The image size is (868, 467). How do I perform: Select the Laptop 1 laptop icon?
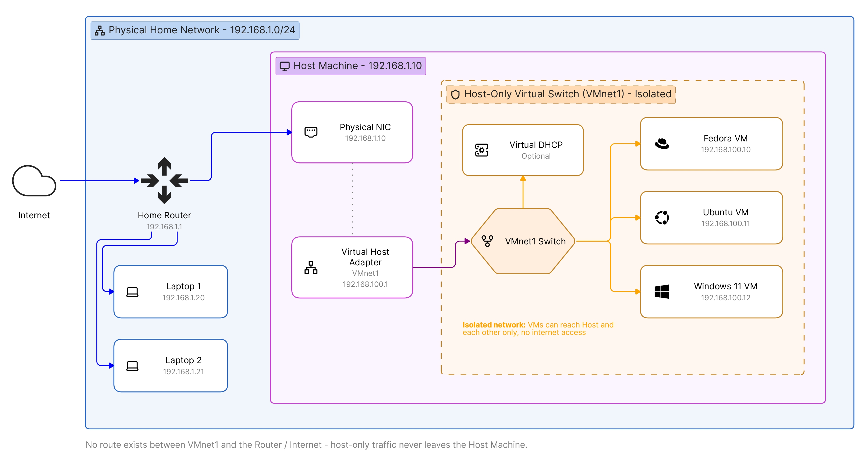click(132, 292)
